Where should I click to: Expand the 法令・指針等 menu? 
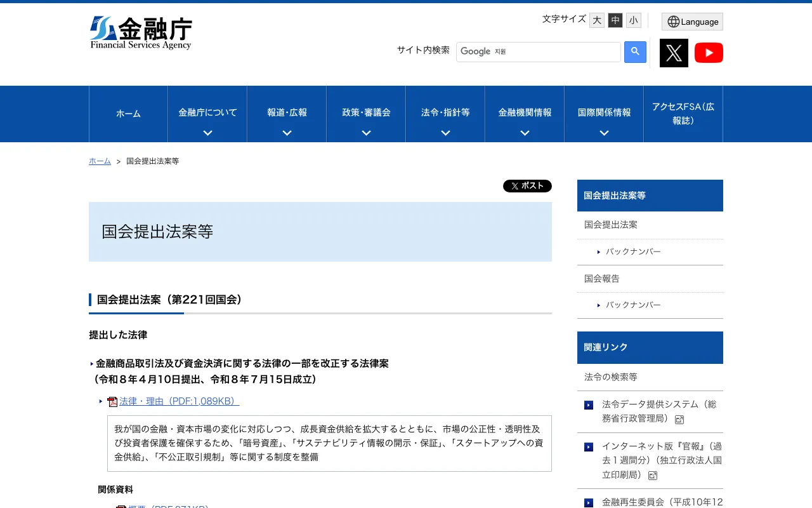tap(445, 114)
